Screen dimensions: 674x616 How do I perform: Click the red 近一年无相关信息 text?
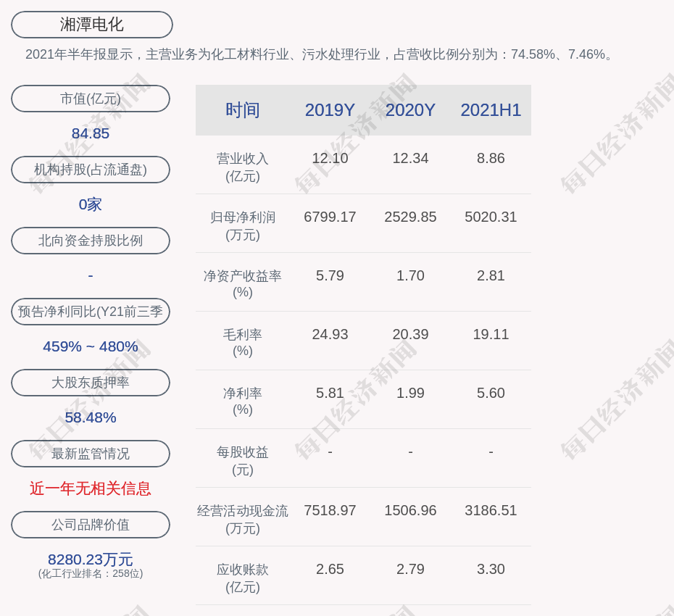coord(91,488)
